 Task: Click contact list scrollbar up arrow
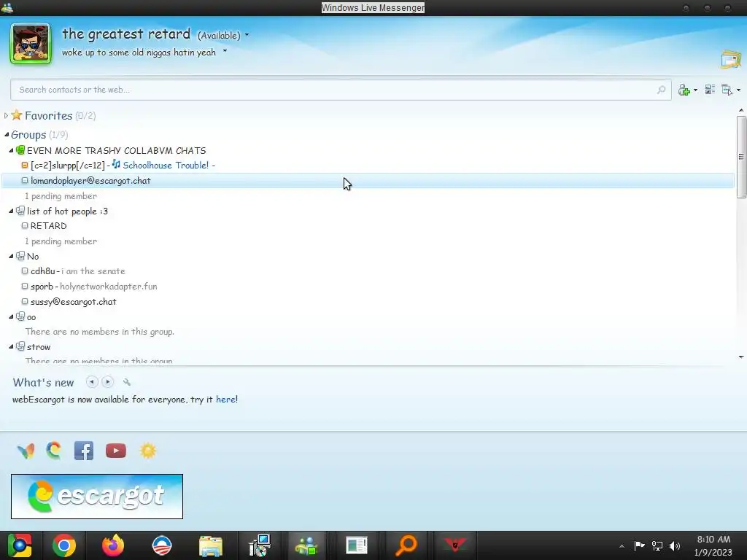coord(741,111)
